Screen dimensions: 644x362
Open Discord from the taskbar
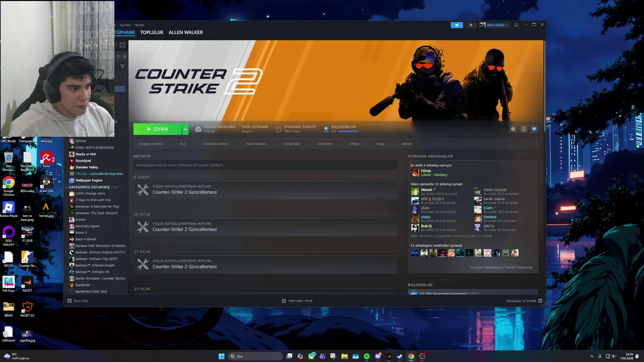[377, 356]
